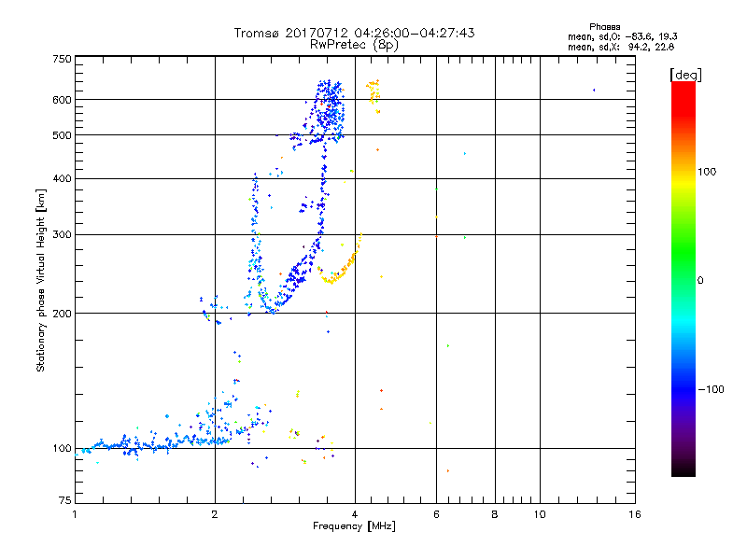Screen dimensions: 747x560
Task: Click the y-axis tick label "400"
Action: pyautogui.click(x=62, y=179)
